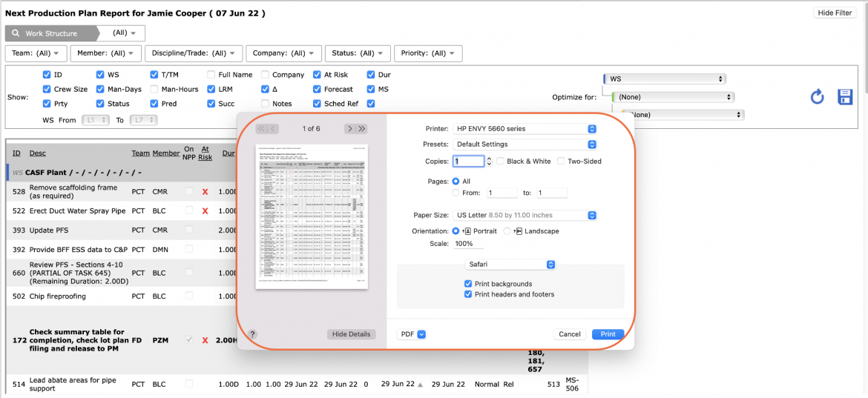The width and height of the screenshot is (868, 398).
Task: Sort by the ID column header
Action: 16,153
